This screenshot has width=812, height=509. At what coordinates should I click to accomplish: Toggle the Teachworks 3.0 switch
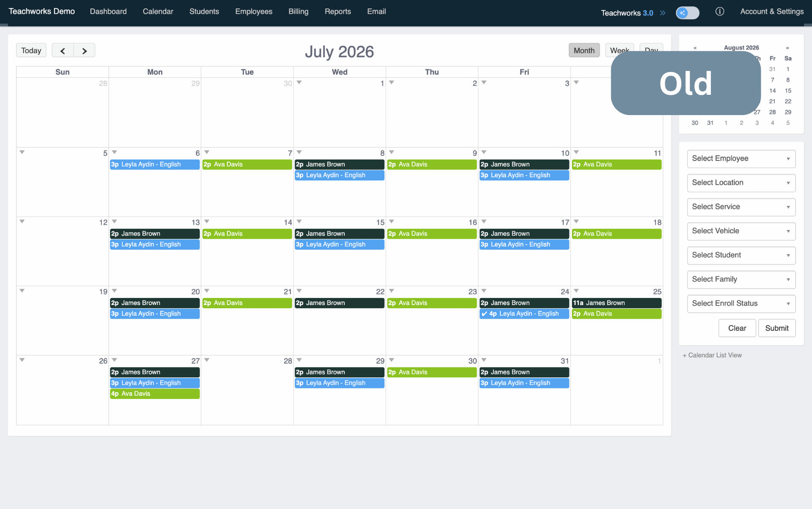(x=687, y=13)
